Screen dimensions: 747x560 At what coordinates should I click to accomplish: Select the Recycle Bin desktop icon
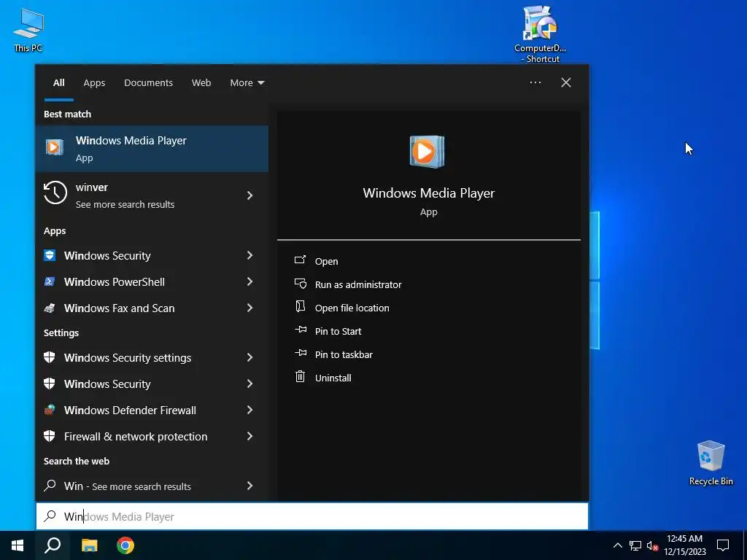click(711, 463)
